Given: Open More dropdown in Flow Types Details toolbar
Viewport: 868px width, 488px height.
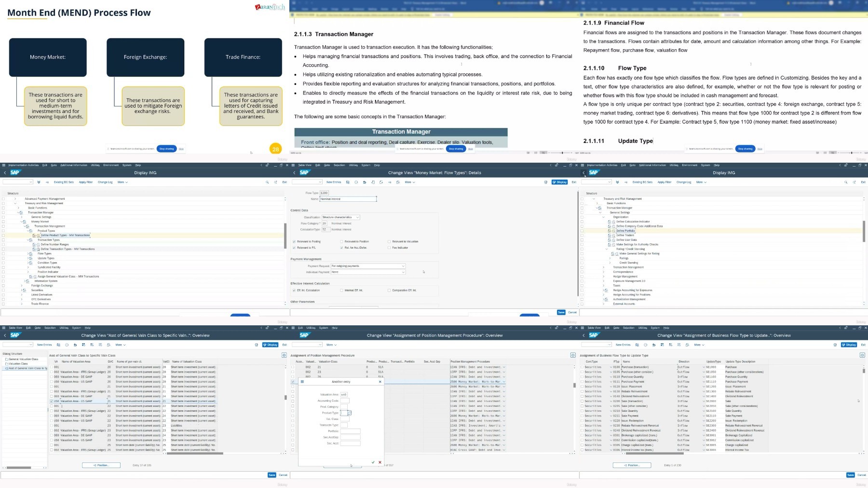Looking at the screenshot, I should (410, 182).
